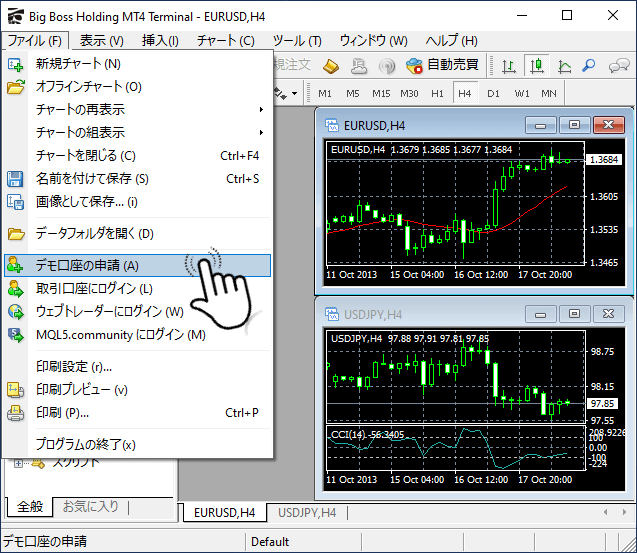The image size is (637, 553).
Task: Click the signals radar toolbar icon
Action: click(387, 66)
